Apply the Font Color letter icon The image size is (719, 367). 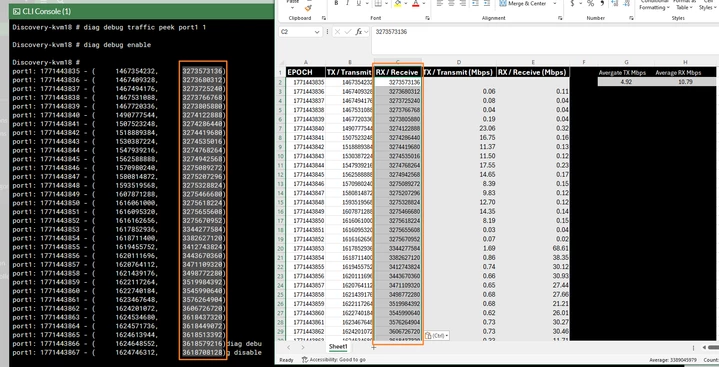(x=415, y=4)
